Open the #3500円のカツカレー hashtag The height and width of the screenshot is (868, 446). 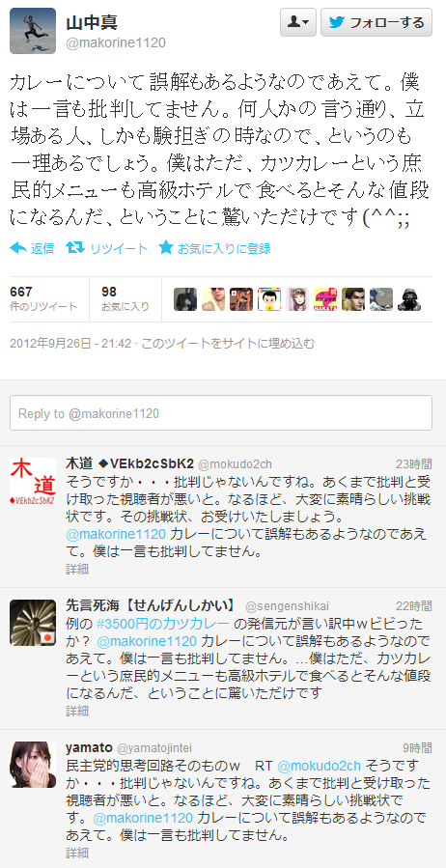(163, 624)
